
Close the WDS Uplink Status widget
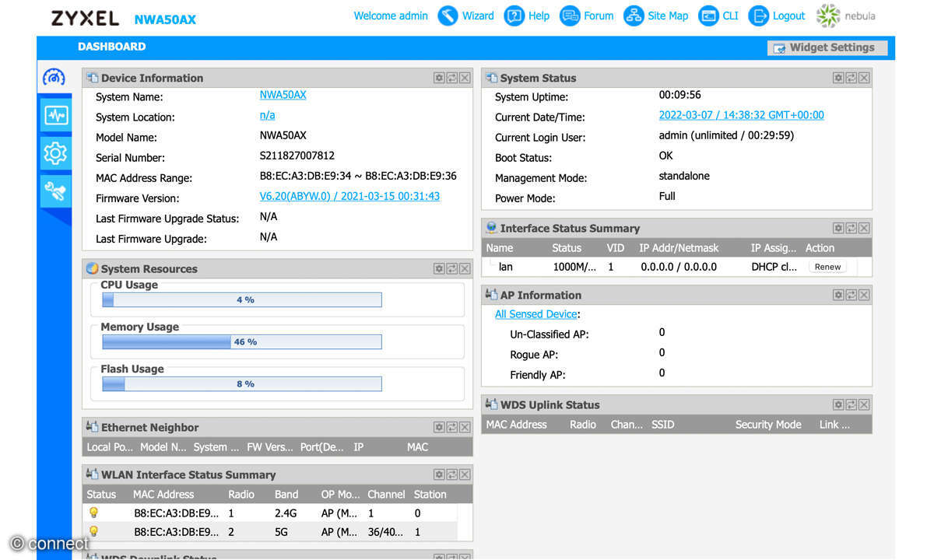[x=864, y=404]
